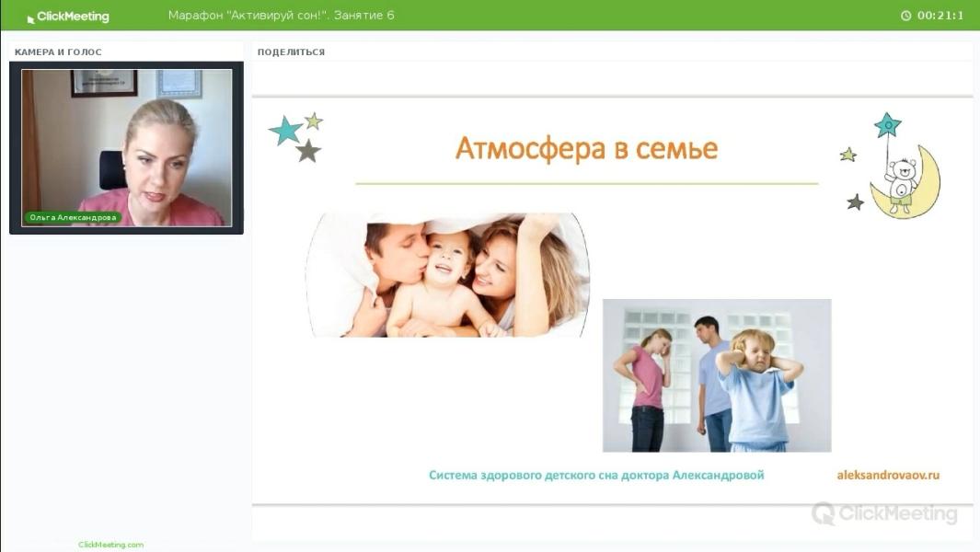Viewport: 980px width, 552px height.
Task: Toggle the ПОДЕЛИТЬСЯ panel header
Action: (x=290, y=52)
